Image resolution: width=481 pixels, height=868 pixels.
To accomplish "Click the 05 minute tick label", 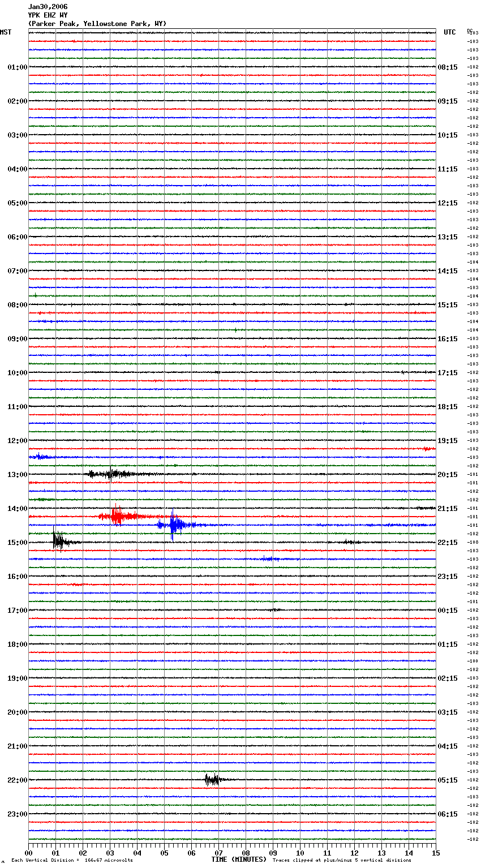I will click(x=164, y=853).
